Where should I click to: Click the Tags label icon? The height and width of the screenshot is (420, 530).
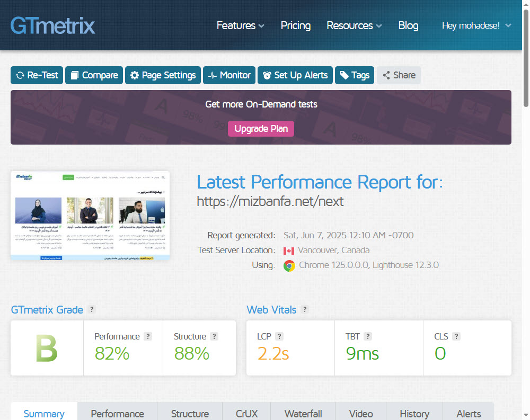(x=344, y=75)
